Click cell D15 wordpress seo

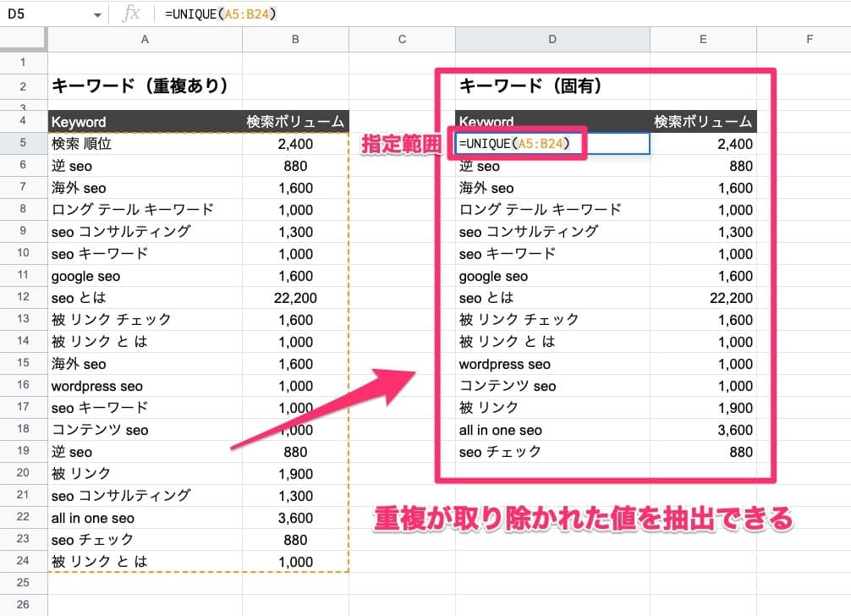tap(552, 364)
